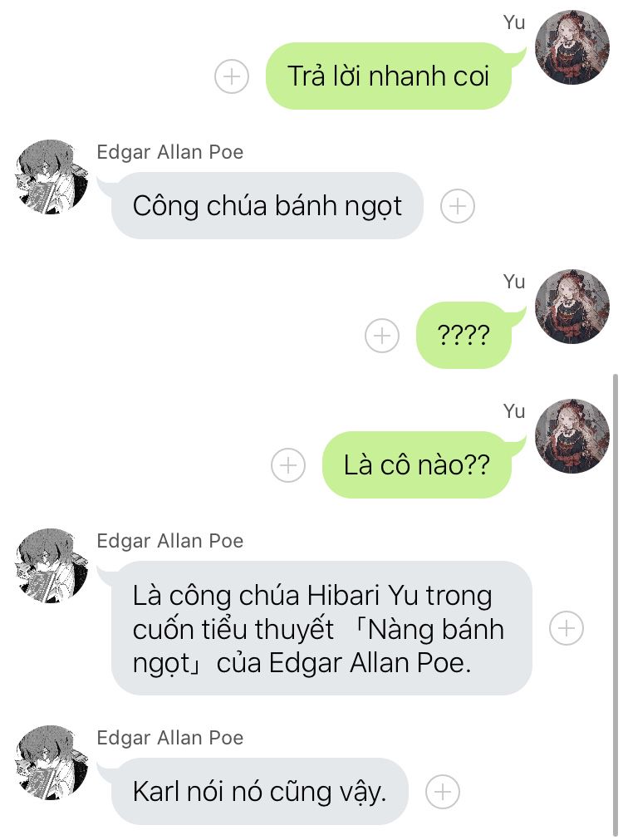The height and width of the screenshot is (840, 623).
Task: Tap plus icon beside "????" message
Action: 382,336
